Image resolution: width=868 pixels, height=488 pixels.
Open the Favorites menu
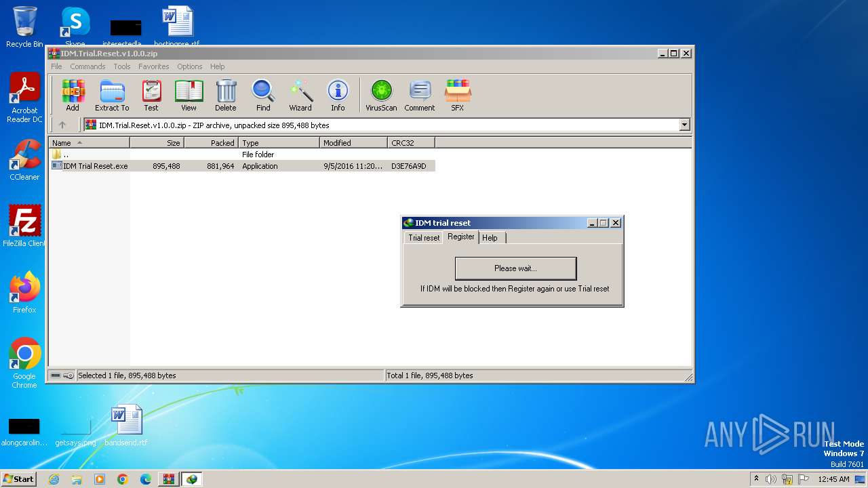[154, 66]
